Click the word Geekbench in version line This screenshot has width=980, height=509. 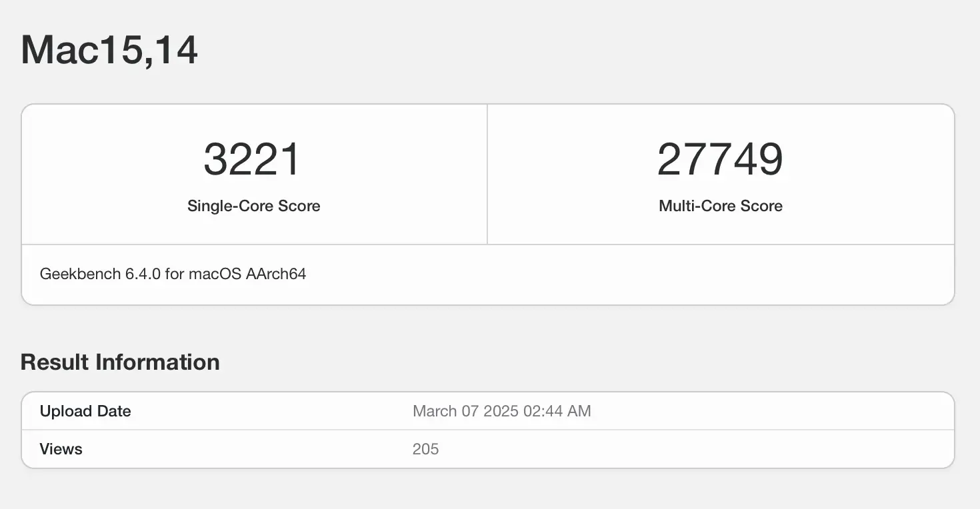tap(80, 274)
